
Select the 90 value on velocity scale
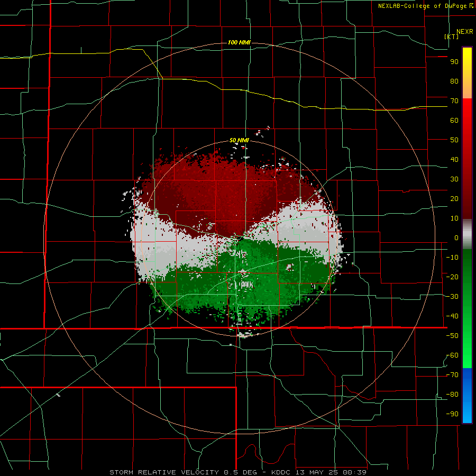tap(454, 62)
